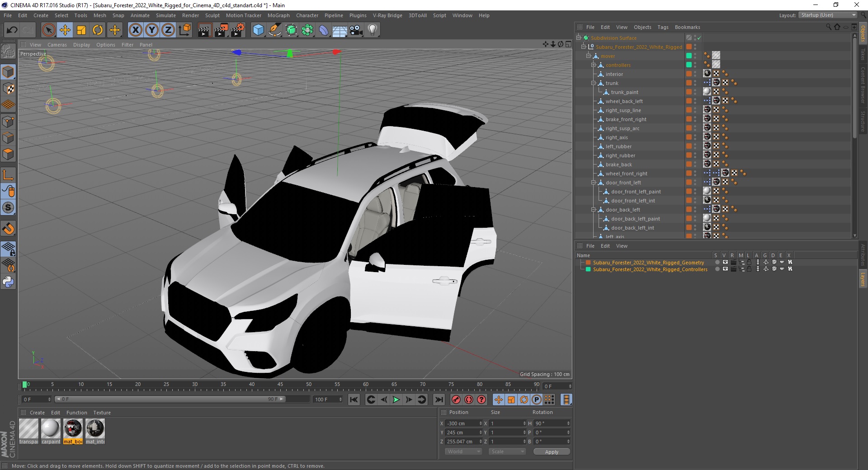This screenshot has height=470, width=868.
Task: Open the Render menu
Action: [x=190, y=15]
